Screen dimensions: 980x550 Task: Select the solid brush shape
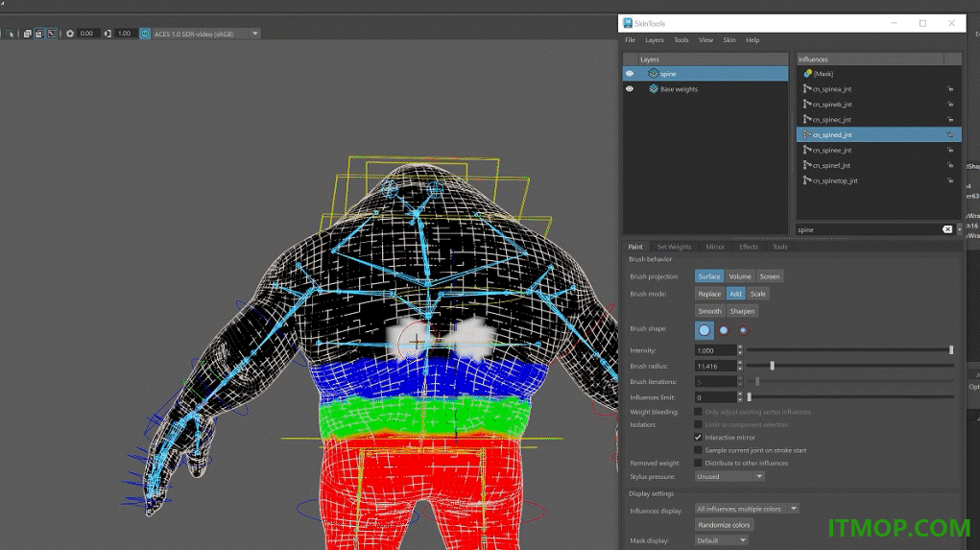pyautogui.click(x=705, y=330)
